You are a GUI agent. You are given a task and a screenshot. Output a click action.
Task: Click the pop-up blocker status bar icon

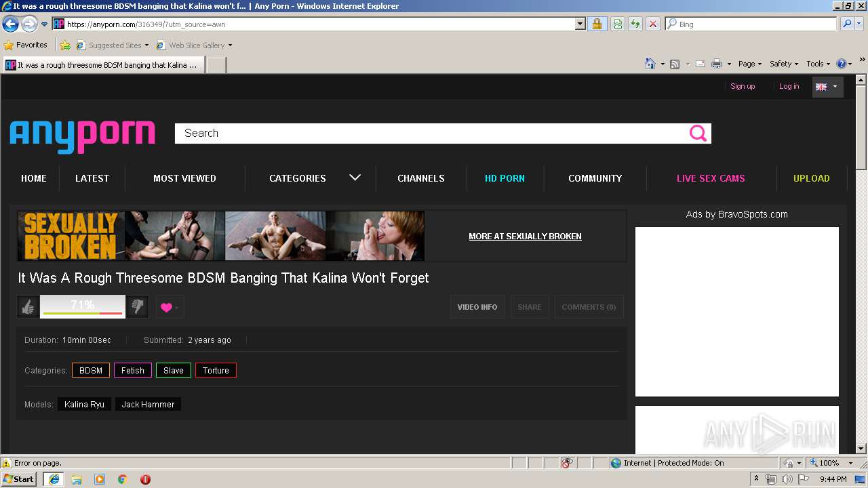coord(567,463)
